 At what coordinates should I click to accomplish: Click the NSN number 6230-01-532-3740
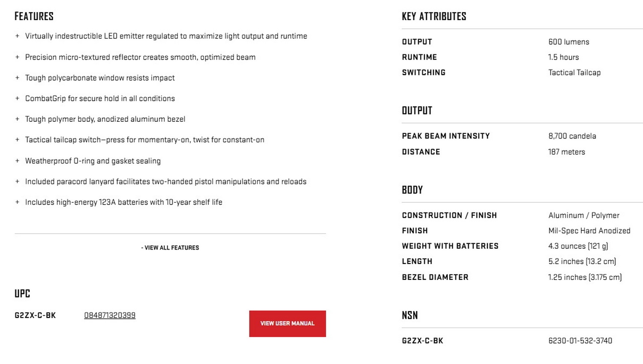tap(580, 341)
